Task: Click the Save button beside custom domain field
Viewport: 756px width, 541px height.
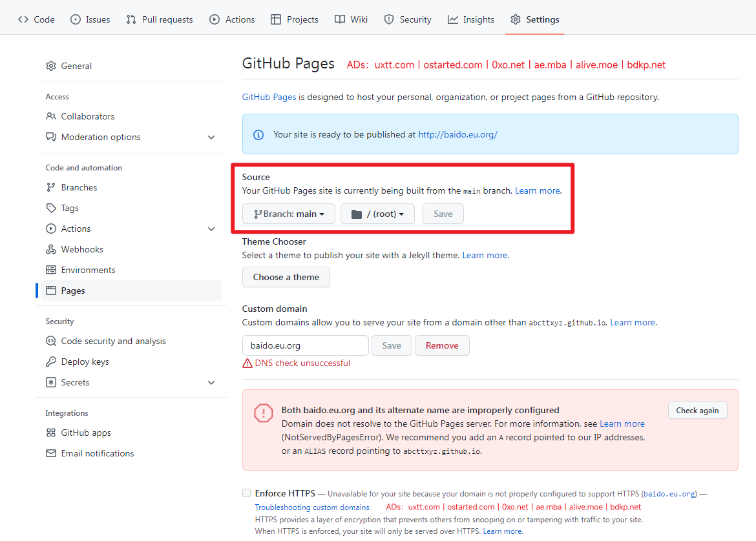Action: (x=392, y=345)
